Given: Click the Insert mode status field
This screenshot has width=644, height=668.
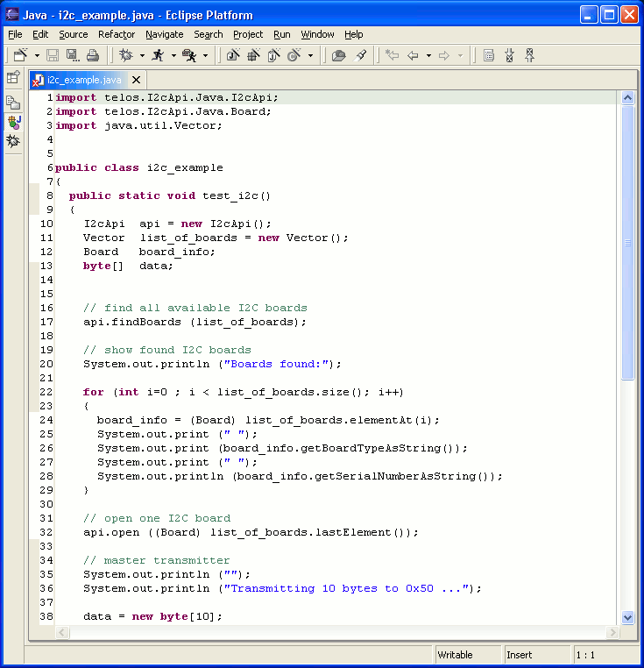Looking at the screenshot, I should point(536,655).
